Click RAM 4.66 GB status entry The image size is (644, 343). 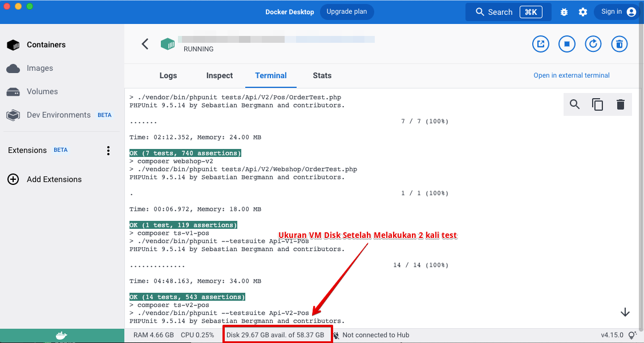(x=153, y=335)
